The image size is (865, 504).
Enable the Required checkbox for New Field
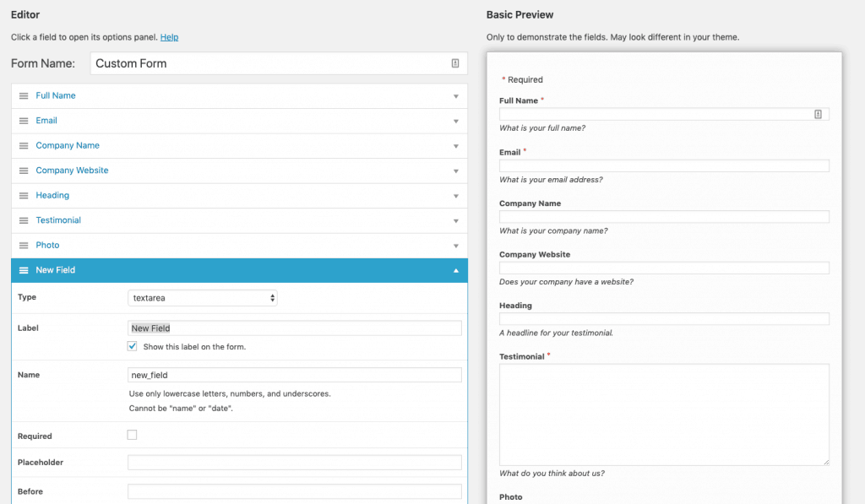[x=132, y=434]
